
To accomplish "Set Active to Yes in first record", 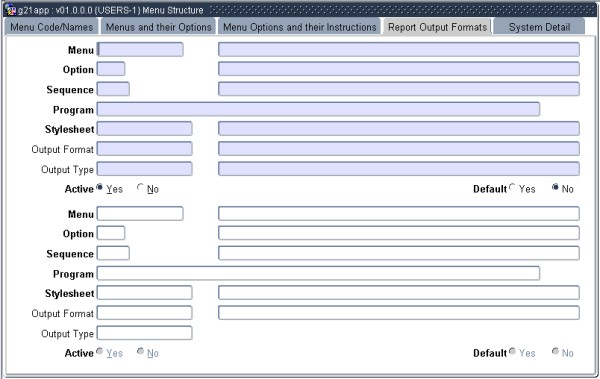I will point(99,187).
